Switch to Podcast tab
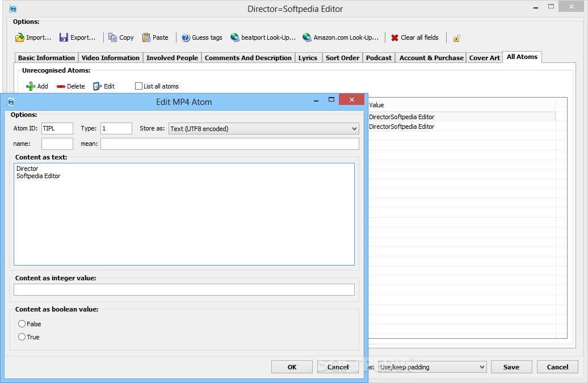Image resolution: width=588 pixels, height=383 pixels. [x=379, y=58]
